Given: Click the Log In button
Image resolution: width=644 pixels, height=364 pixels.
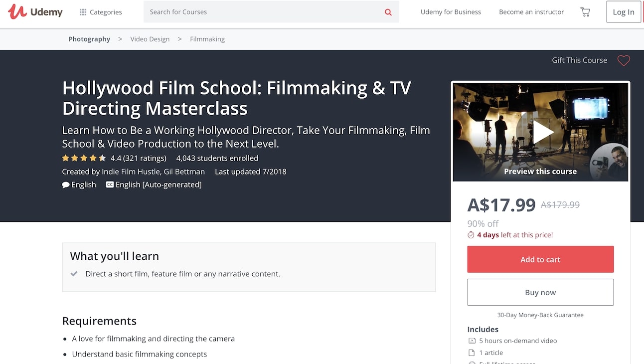Looking at the screenshot, I should 624,12.
